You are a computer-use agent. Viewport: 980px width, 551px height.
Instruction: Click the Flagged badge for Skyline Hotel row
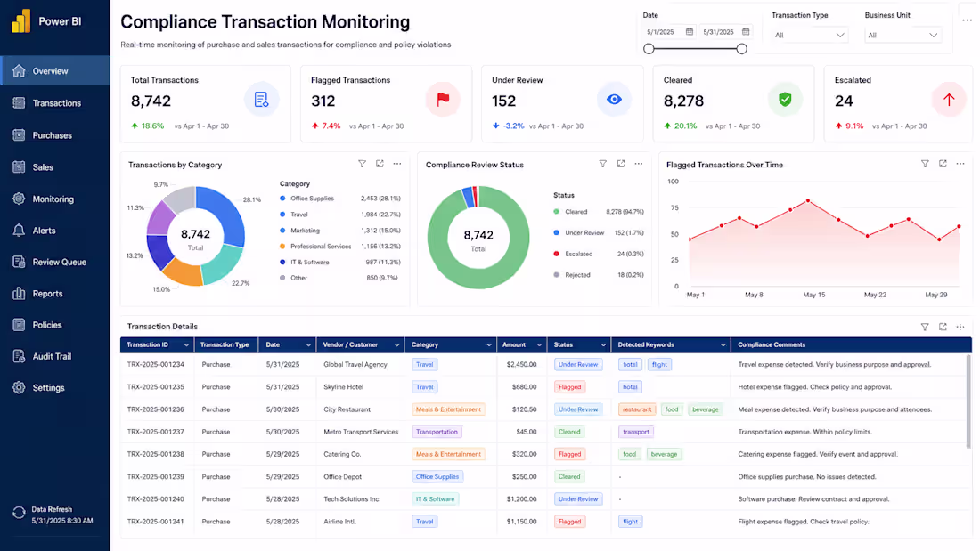[x=569, y=386]
